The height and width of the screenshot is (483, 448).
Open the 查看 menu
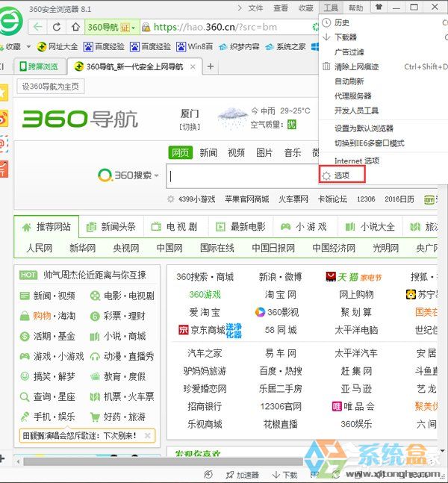(281, 8)
